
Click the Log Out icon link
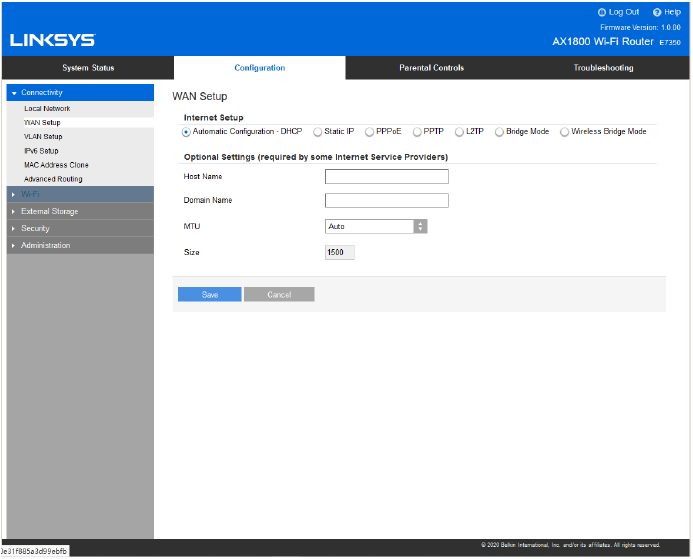click(x=601, y=12)
